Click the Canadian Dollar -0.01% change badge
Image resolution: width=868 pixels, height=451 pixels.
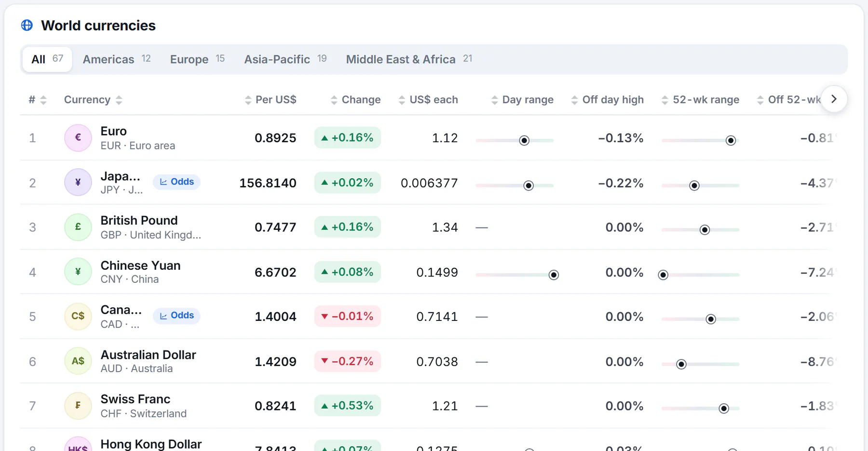point(348,316)
